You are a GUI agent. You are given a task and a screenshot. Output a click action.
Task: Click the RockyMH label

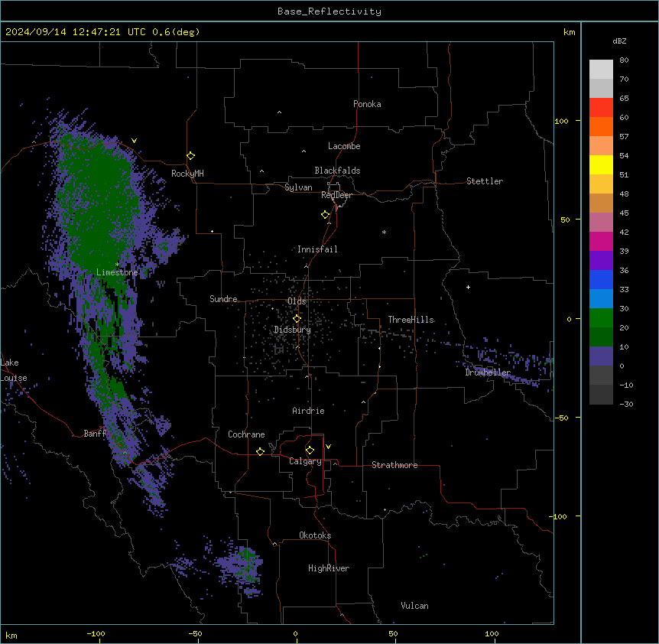187,174
